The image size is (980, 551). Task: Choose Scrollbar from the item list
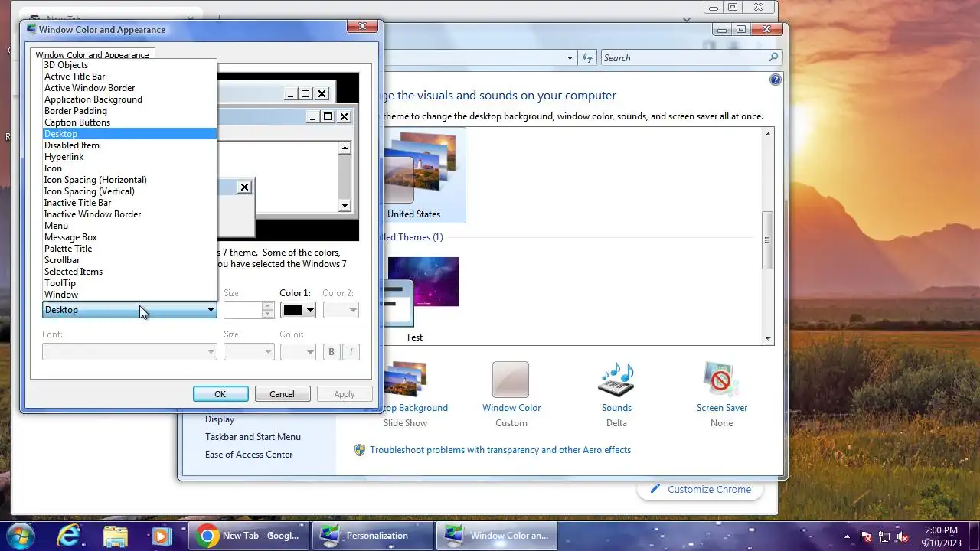pos(129,260)
